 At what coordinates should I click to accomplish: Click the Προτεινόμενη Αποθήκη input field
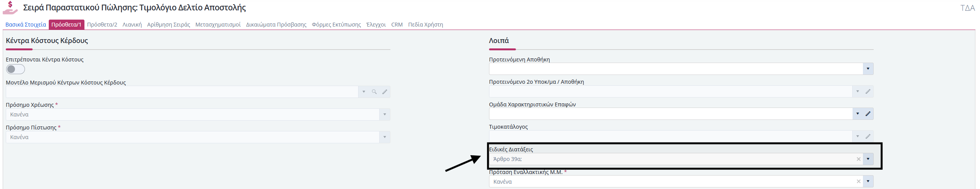(x=676, y=69)
